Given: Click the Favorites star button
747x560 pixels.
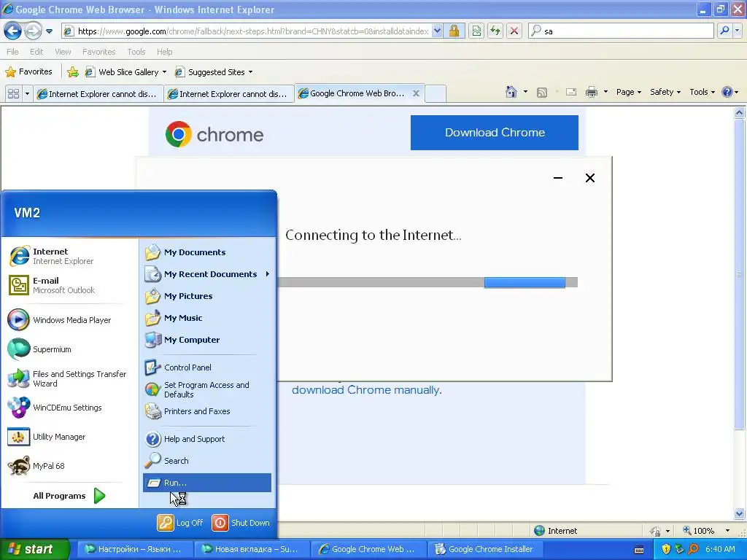Looking at the screenshot, I should [28, 72].
